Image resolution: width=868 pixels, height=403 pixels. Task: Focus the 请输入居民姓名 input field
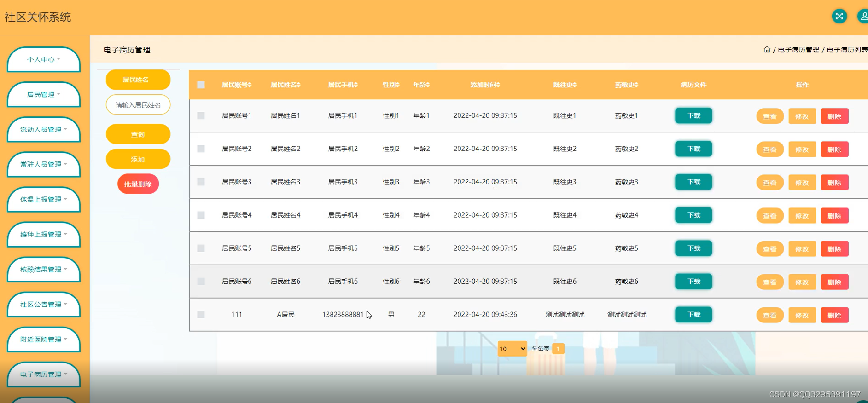click(138, 105)
